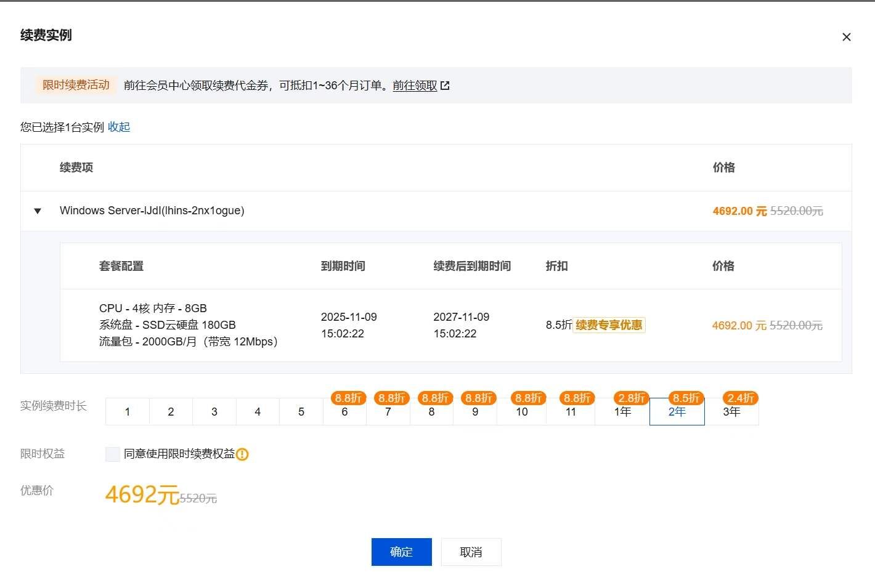Click the 8.5折 badge above the 2年 option
875x588 pixels.
point(685,398)
